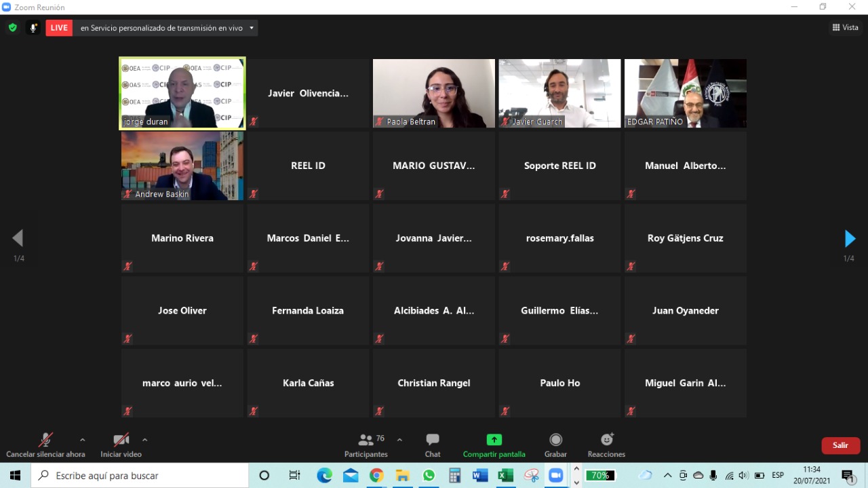Open the notification center icon
This screenshot has height=488, width=868.
click(x=848, y=476)
